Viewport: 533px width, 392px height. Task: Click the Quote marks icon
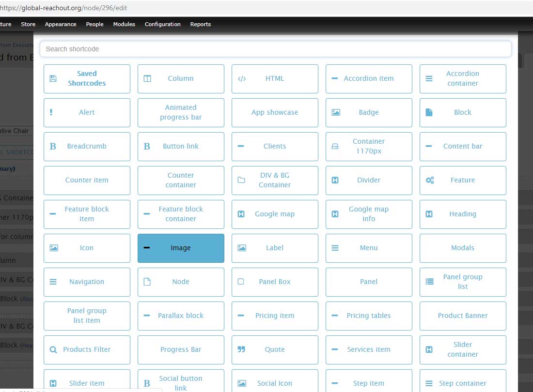(x=241, y=349)
